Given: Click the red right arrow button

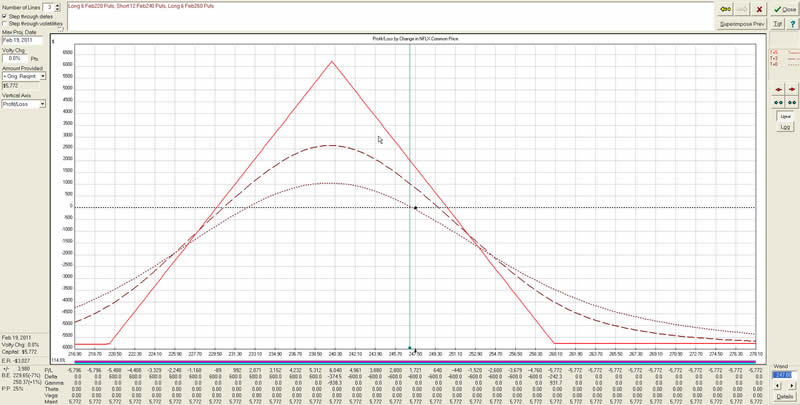Looking at the screenshot, I should click(791, 88).
